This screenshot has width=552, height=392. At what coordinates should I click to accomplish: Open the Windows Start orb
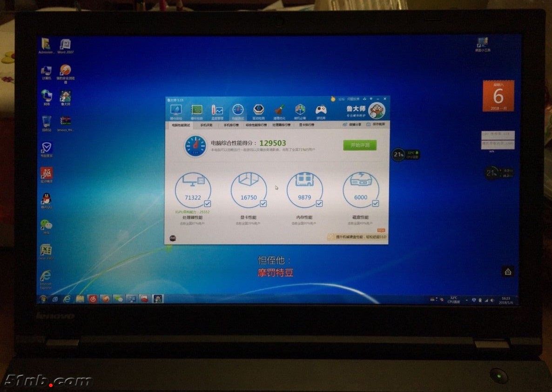coord(43,299)
